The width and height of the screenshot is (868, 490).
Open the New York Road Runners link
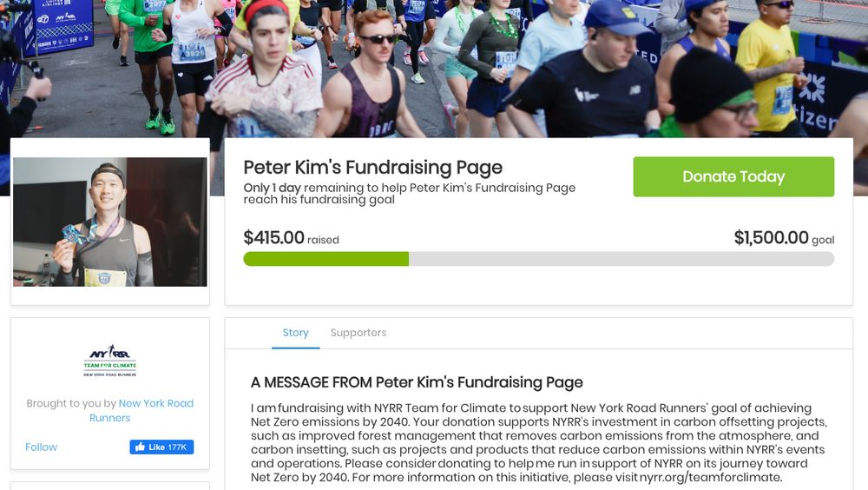pos(141,410)
